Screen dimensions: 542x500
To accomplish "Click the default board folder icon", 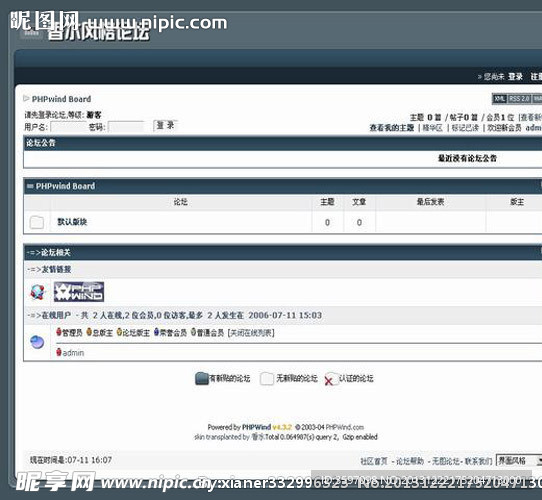I will coord(37,222).
